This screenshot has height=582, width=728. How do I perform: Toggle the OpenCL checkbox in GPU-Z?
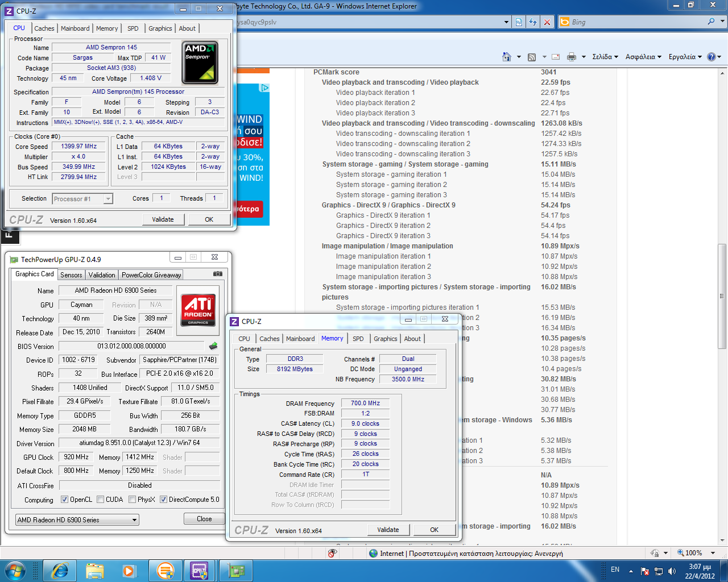(65, 500)
